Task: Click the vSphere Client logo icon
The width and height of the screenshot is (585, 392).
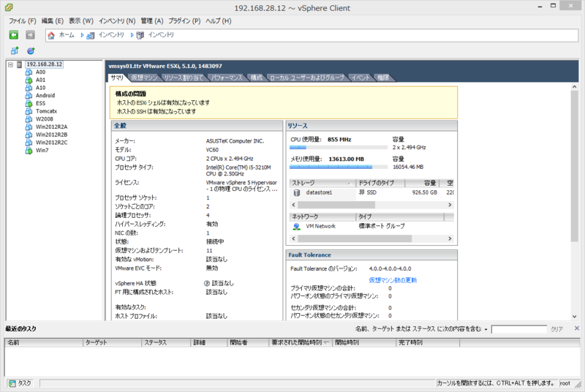Action: (x=9, y=7)
